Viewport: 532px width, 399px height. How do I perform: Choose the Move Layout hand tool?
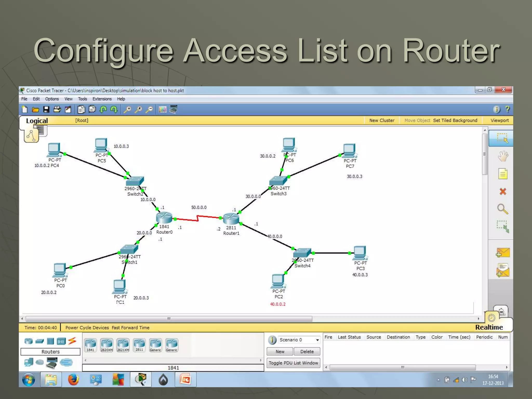(503, 156)
